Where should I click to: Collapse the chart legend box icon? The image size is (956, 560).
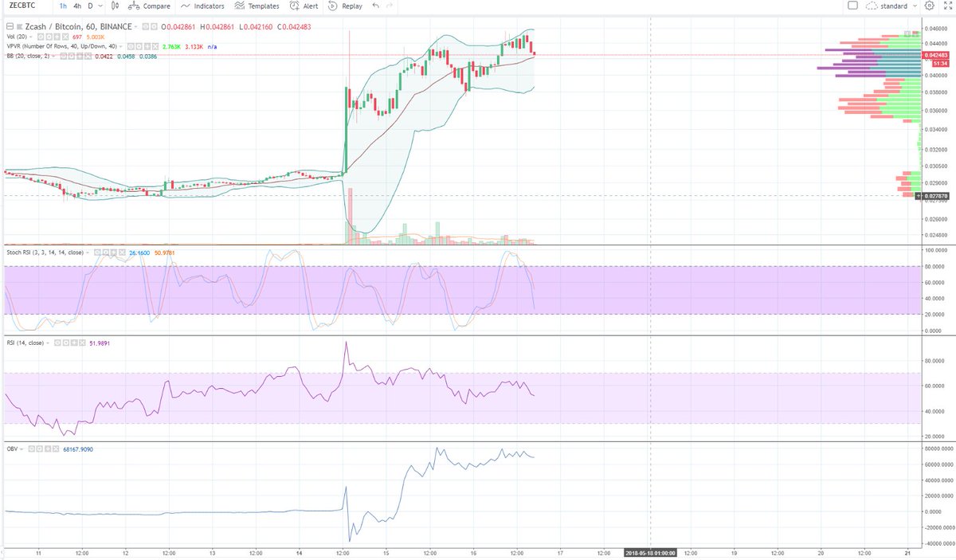[x=10, y=26]
